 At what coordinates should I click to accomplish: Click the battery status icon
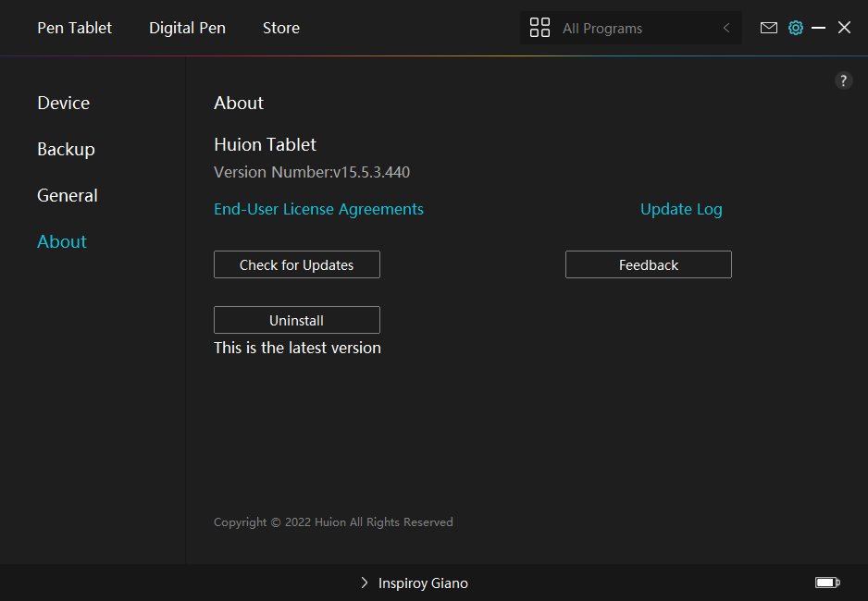pyautogui.click(x=826, y=583)
